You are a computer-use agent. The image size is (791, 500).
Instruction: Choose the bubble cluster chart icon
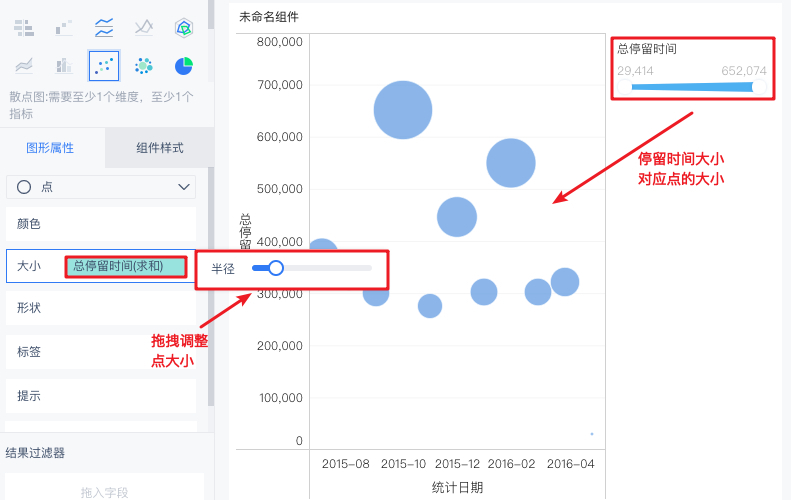[144, 66]
